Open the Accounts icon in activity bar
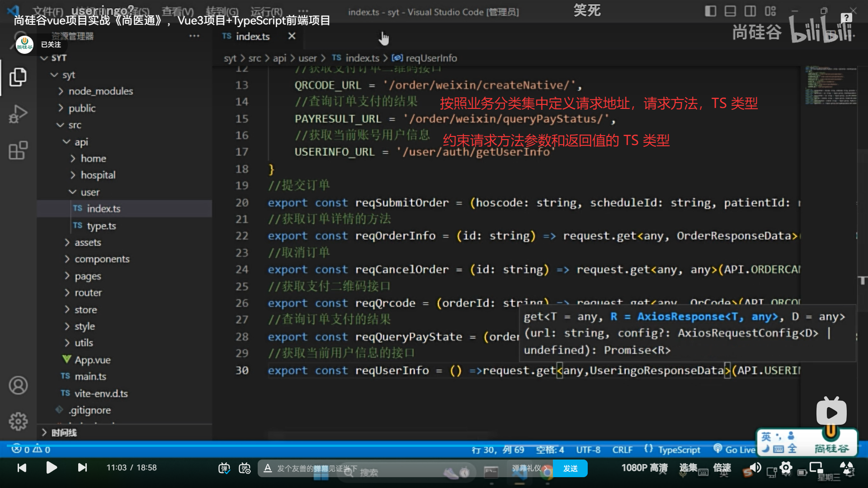The image size is (868, 488). pyautogui.click(x=18, y=385)
